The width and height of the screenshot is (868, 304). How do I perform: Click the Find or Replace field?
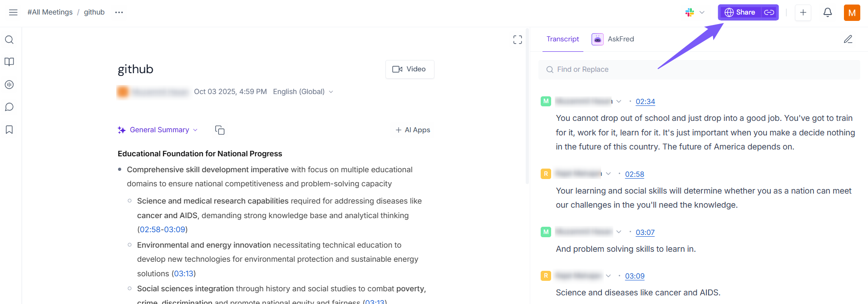coord(699,70)
